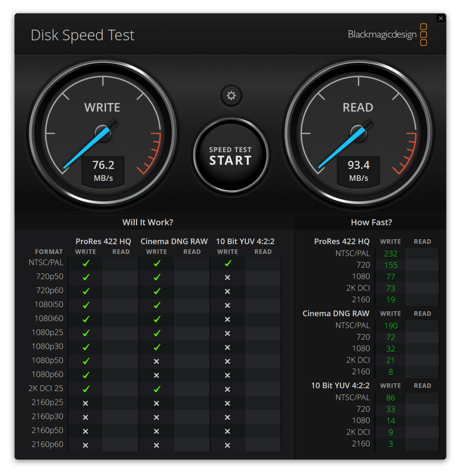461x476 pixels.
Task: Click 720p60 Cinema DNG RAW write checkmark
Action: coord(157,291)
